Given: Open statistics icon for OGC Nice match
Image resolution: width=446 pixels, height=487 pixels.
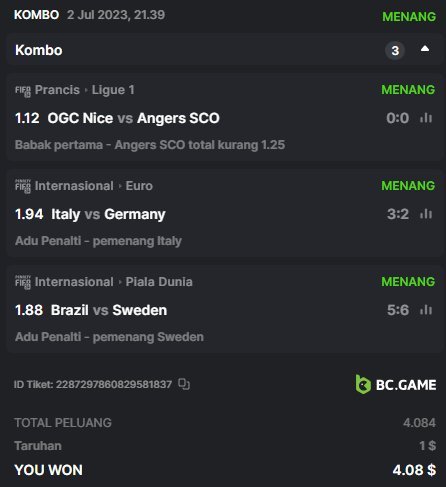Looking at the screenshot, I should [426, 118].
